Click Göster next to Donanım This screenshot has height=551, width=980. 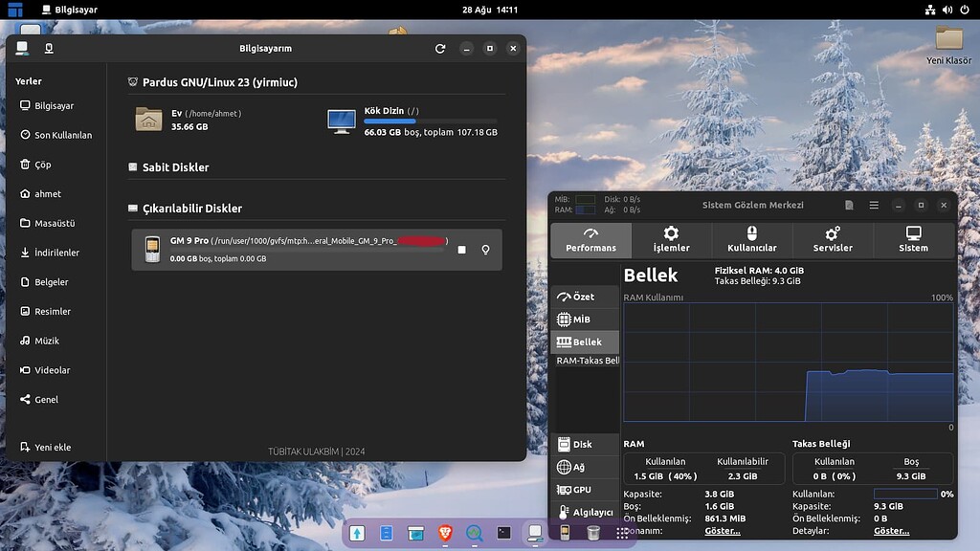pyautogui.click(x=722, y=530)
